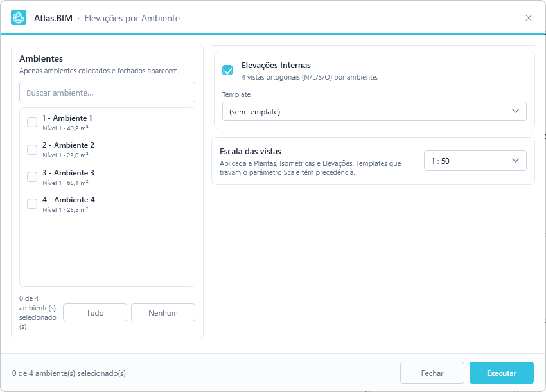546x392 pixels.
Task: Click the 'Ambientes' panel heading
Action: 41,58
